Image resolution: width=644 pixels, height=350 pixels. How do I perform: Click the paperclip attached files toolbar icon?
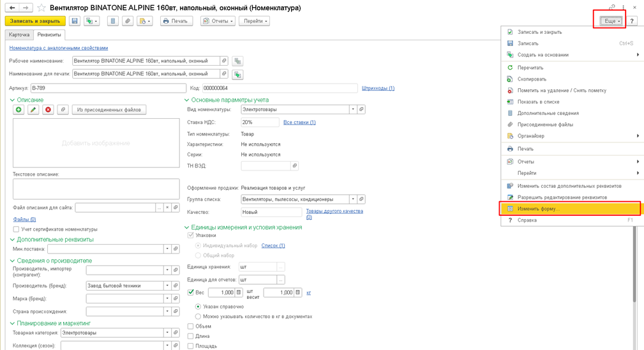click(128, 21)
